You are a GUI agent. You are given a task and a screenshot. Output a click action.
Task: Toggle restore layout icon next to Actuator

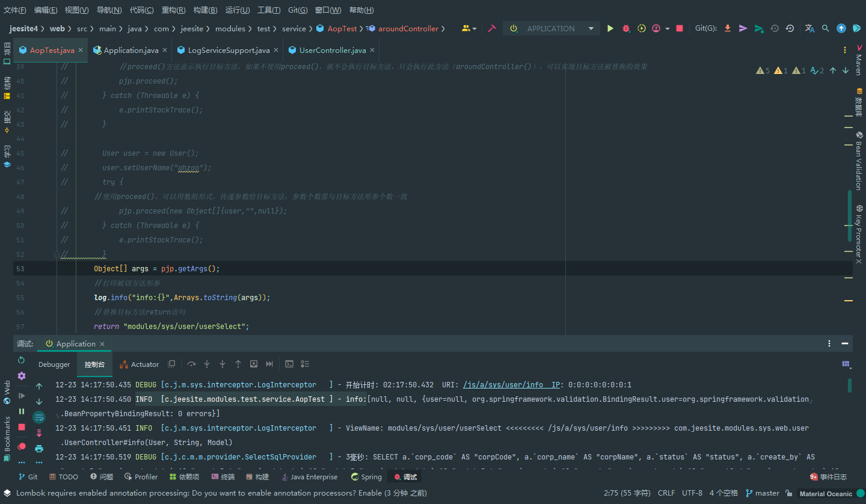[171, 364]
